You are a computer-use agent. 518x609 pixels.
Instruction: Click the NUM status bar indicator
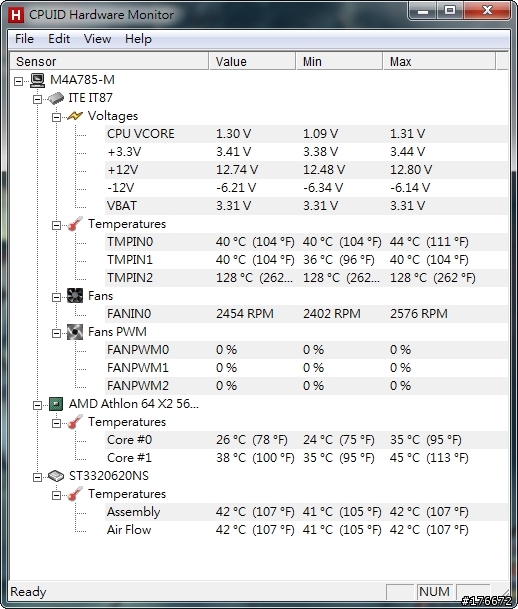point(434,592)
